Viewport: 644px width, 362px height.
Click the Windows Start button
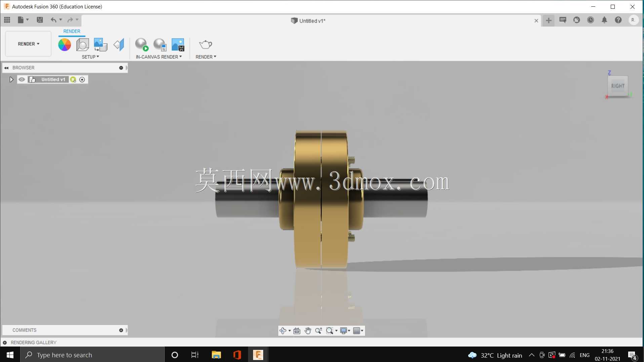click(x=10, y=355)
